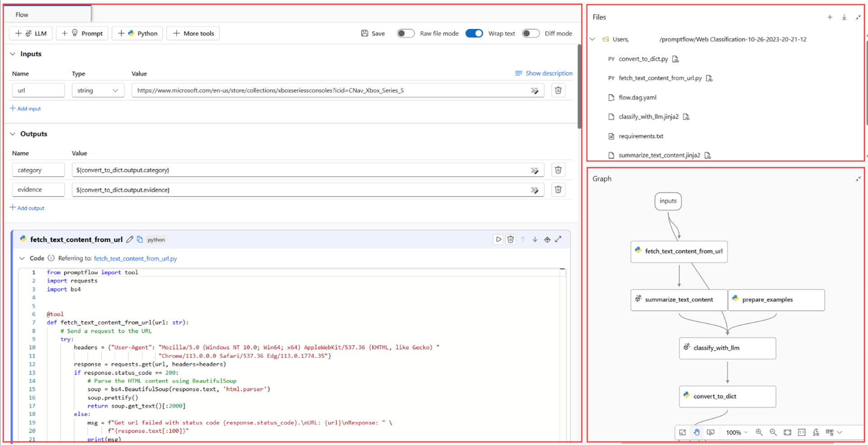Turn off Wrap text toggle
The height and width of the screenshot is (445, 868).
point(474,33)
